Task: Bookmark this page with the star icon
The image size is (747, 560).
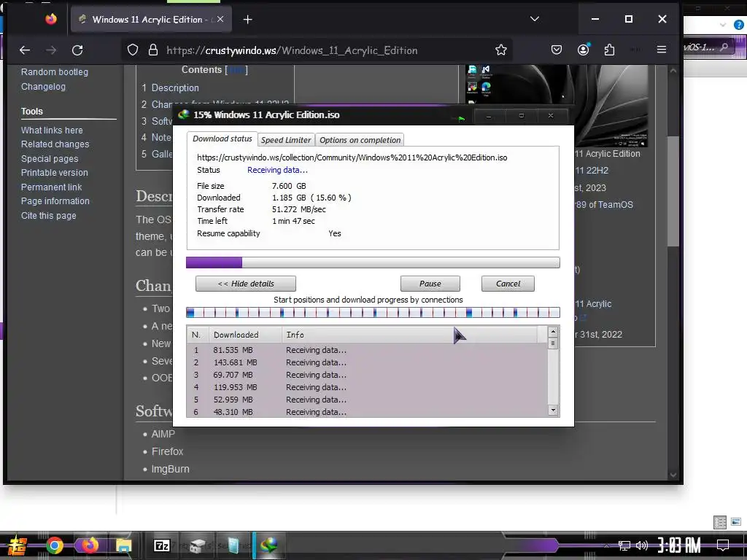Action: [x=500, y=50]
